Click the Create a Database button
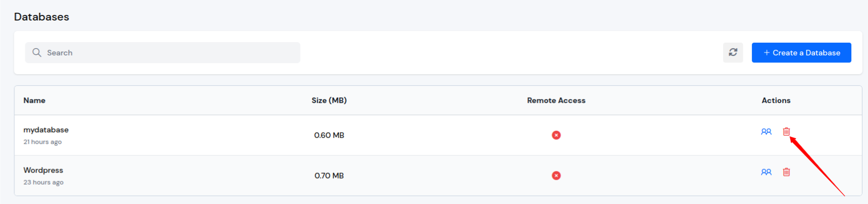 pyautogui.click(x=801, y=53)
